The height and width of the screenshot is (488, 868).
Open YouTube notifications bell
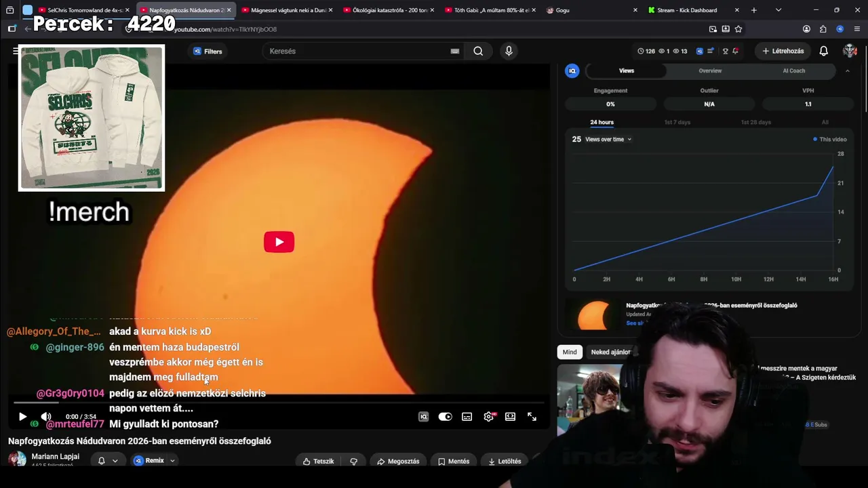(x=823, y=51)
